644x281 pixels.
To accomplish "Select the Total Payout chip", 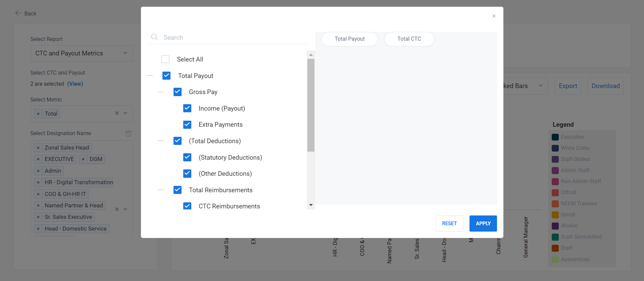I will coord(349,39).
